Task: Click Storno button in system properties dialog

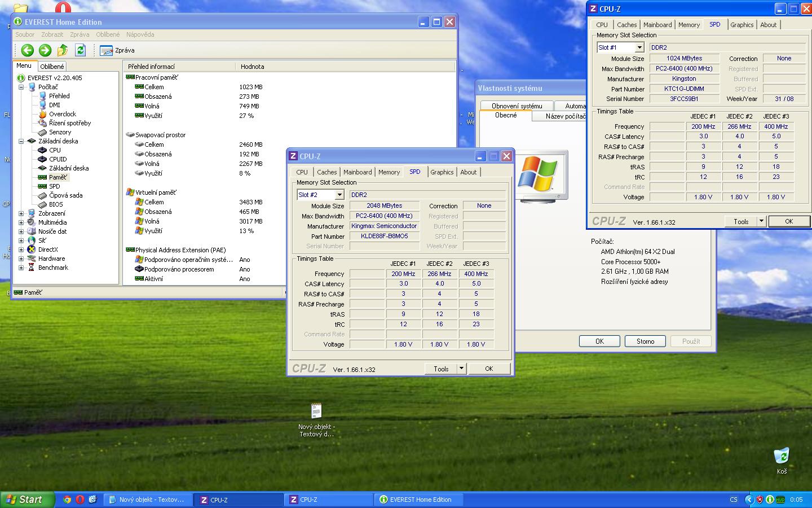Action: 645,341
